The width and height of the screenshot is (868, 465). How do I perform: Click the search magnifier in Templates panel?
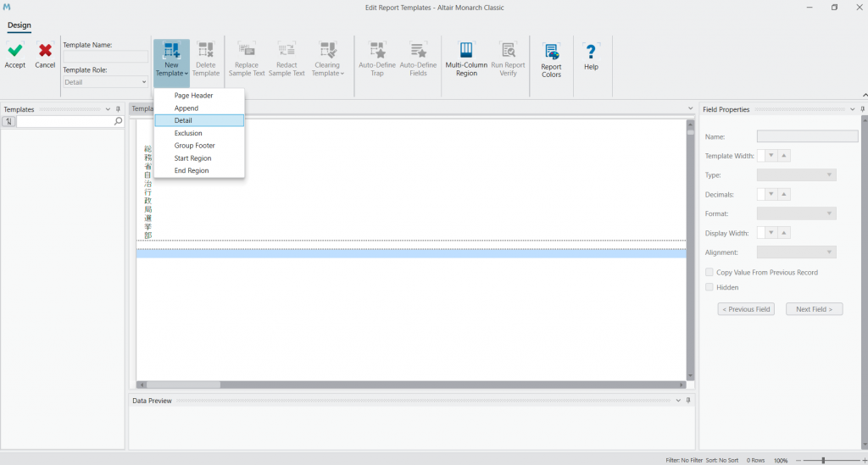point(118,121)
